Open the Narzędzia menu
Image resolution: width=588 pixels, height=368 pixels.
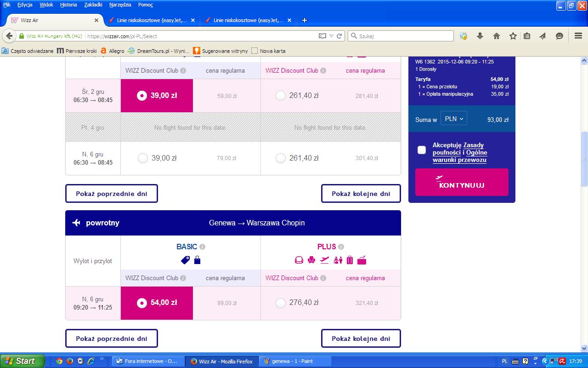tap(120, 5)
